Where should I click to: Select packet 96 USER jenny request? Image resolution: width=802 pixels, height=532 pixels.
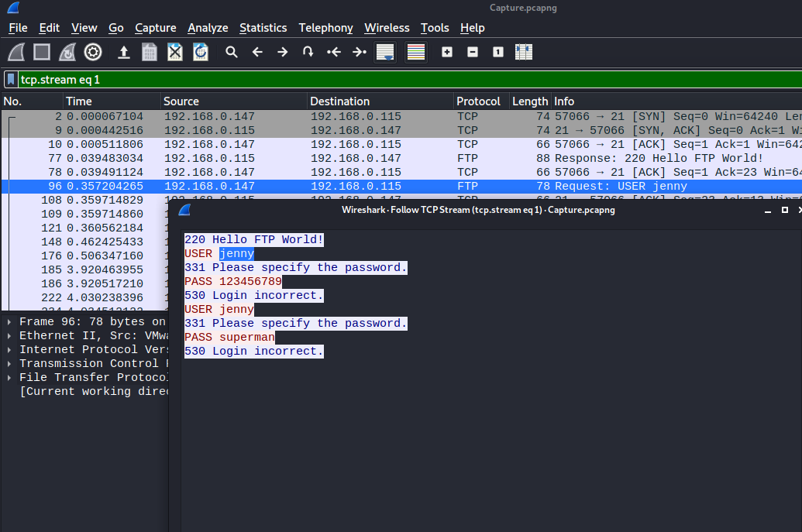click(401, 186)
